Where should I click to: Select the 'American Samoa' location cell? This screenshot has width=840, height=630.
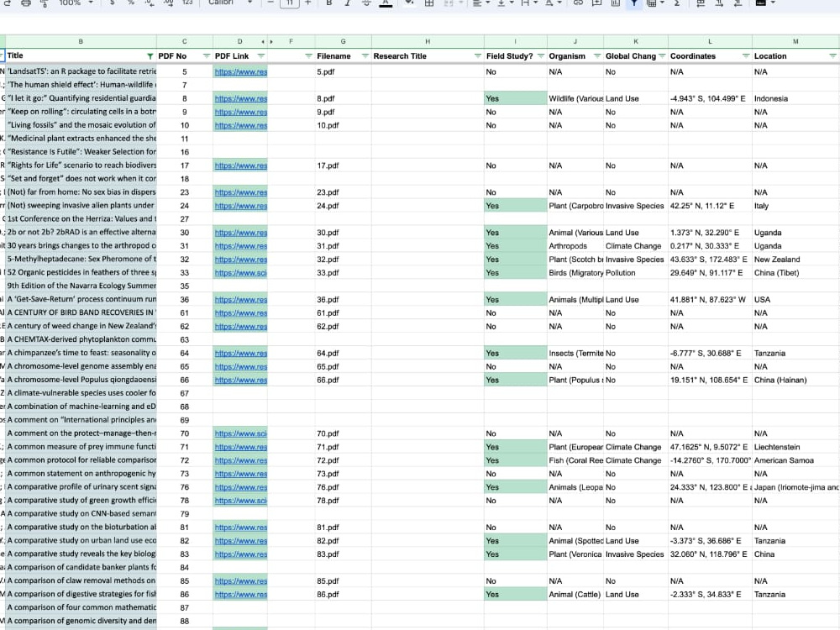click(795, 460)
